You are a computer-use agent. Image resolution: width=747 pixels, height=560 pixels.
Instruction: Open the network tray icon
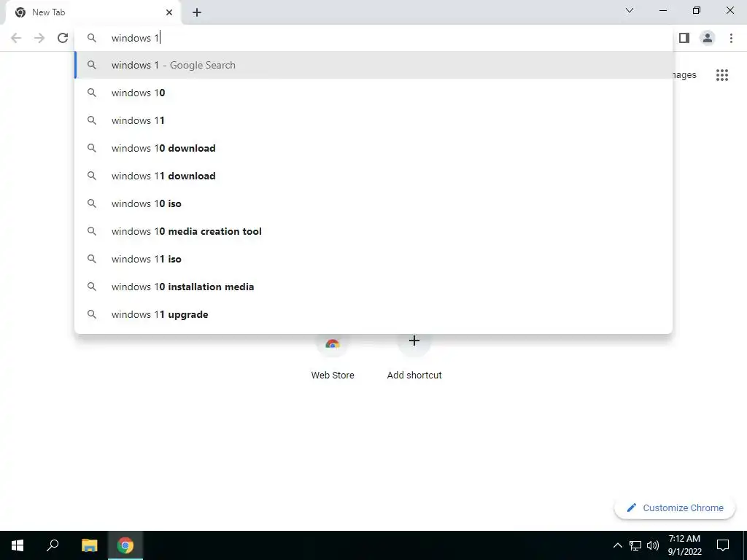pos(635,545)
